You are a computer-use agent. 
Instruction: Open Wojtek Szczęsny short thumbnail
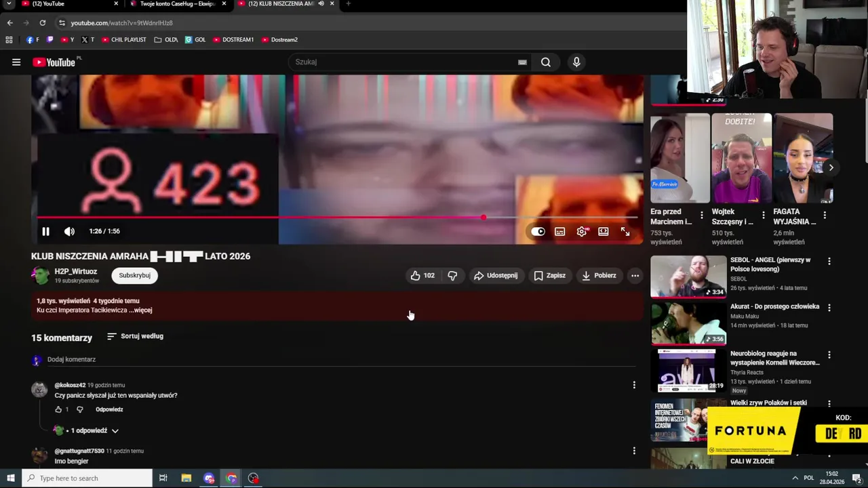[x=741, y=159]
